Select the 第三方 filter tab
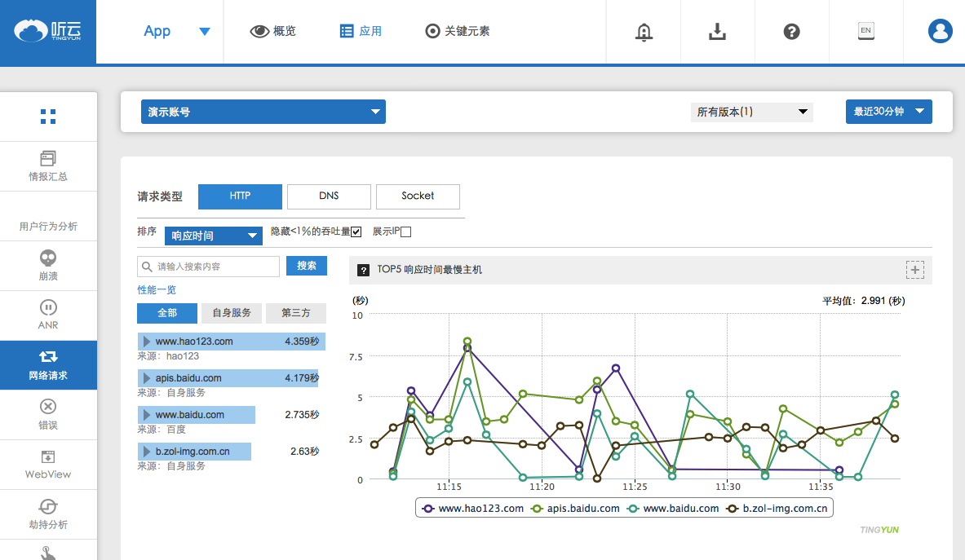 click(x=295, y=313)
